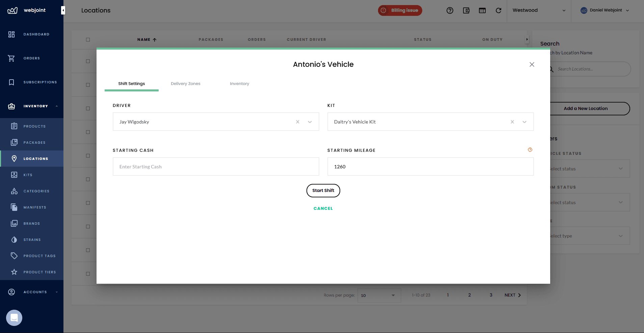The width and height of the screenshot is (644, 333).
Task: Check the second location row's checkbox
Action: [88, 85]
